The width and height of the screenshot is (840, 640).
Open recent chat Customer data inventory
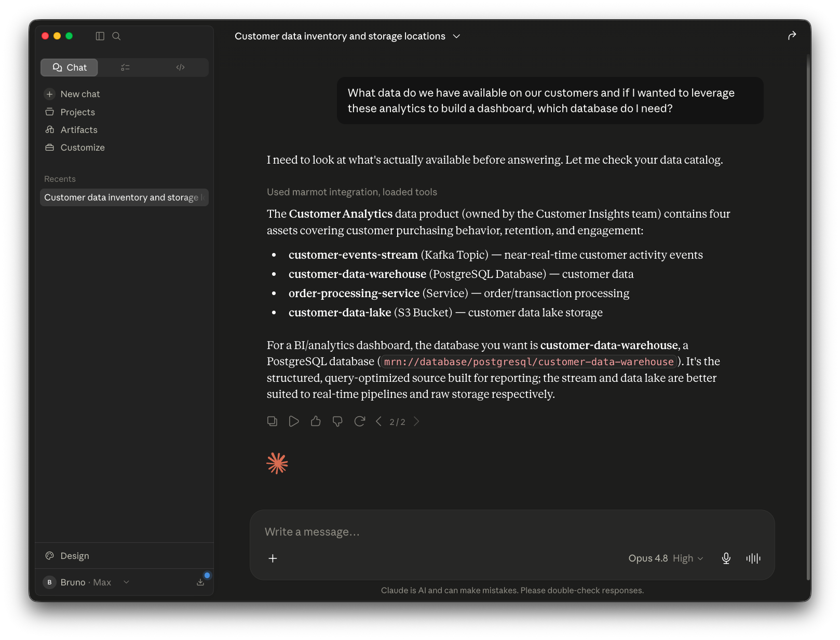tap(124, 197)
